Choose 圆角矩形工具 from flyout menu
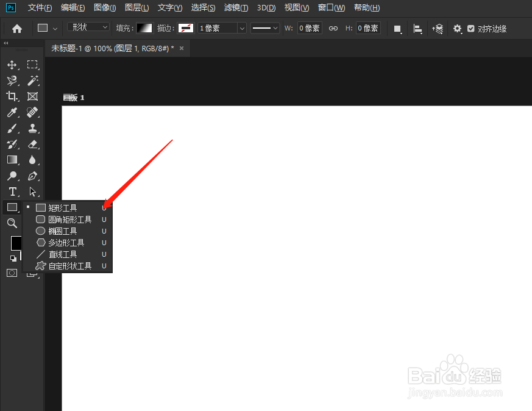 [x=68, y=220]
